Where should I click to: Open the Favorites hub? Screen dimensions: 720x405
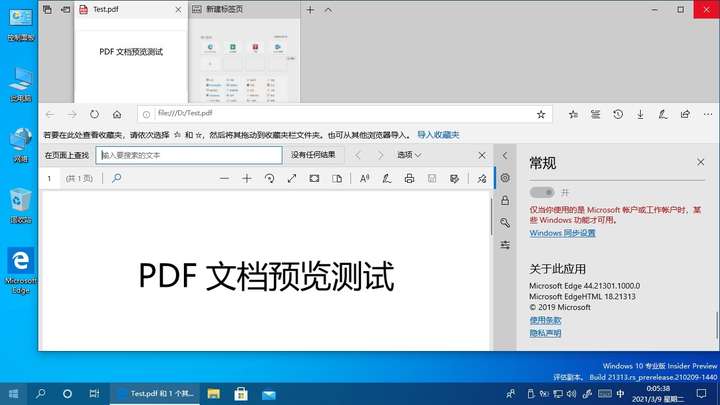[573, 114]
